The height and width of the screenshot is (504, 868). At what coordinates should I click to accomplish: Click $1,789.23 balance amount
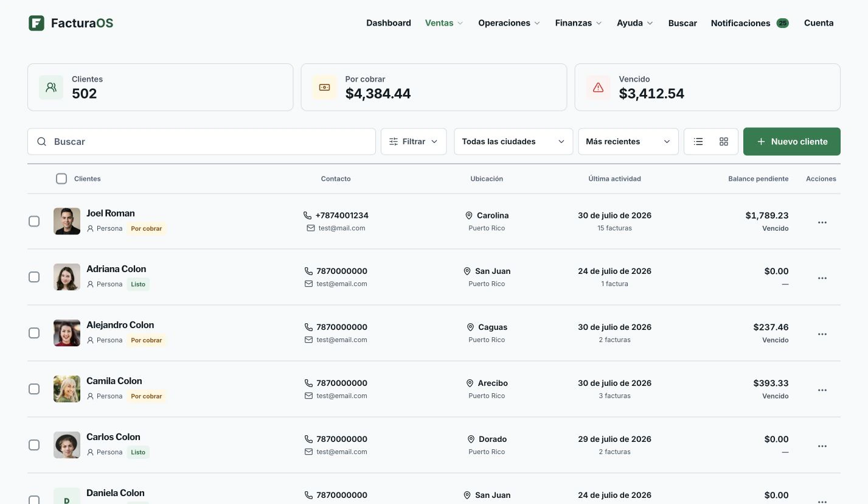coord(767,215)
